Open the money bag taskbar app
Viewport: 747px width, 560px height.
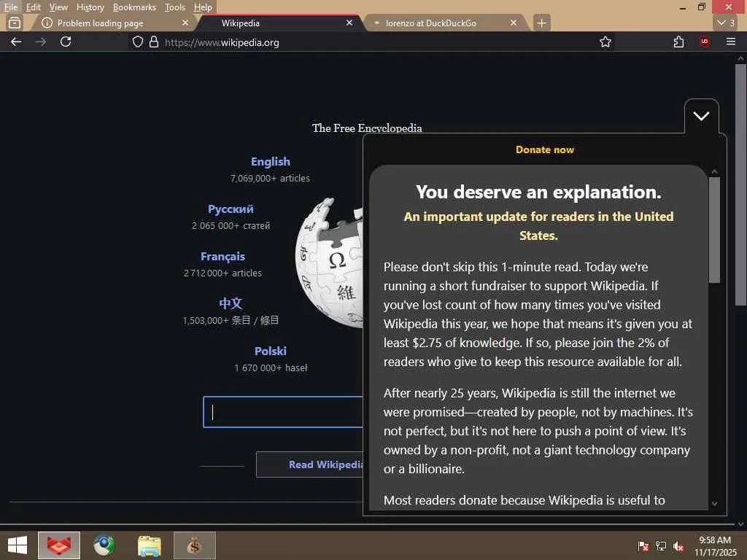click(x=194, y=545)
